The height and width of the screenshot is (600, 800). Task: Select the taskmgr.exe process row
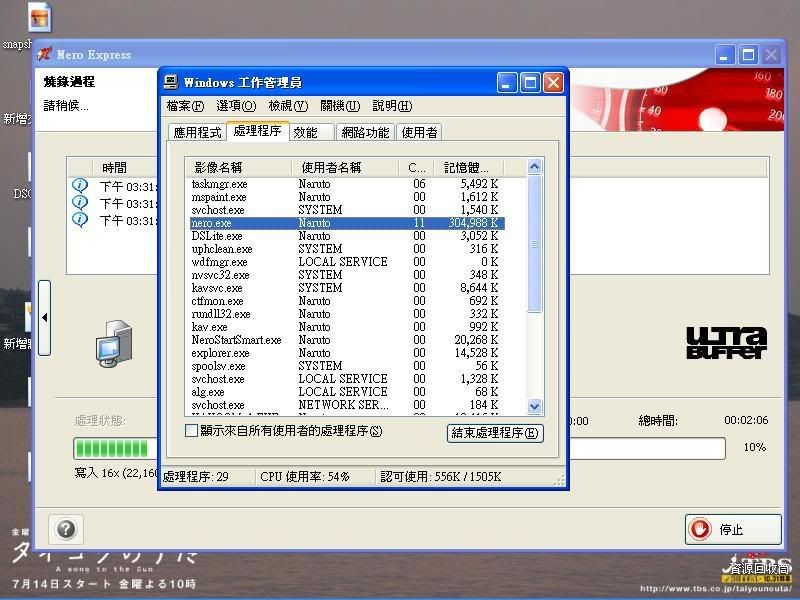point(345,184)
